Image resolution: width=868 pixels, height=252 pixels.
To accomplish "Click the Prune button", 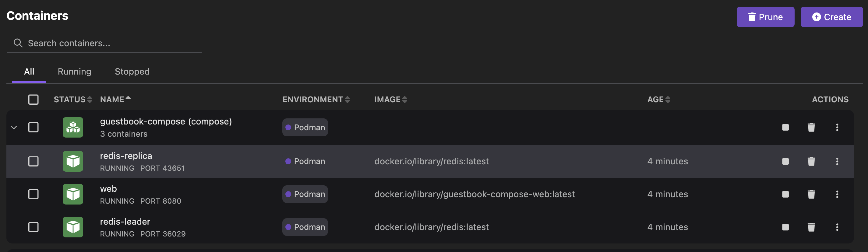I will 765,17.
